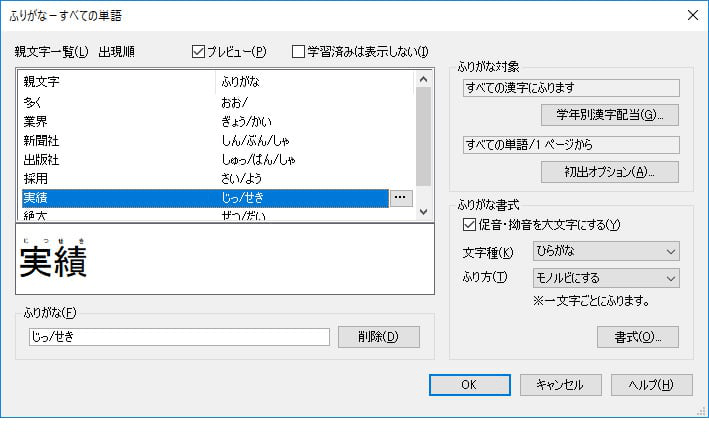The width and height of the screenshot is (709, 432).
Task: Click the ふりがな text field containing じっ/せき
Action: (180, 337)
